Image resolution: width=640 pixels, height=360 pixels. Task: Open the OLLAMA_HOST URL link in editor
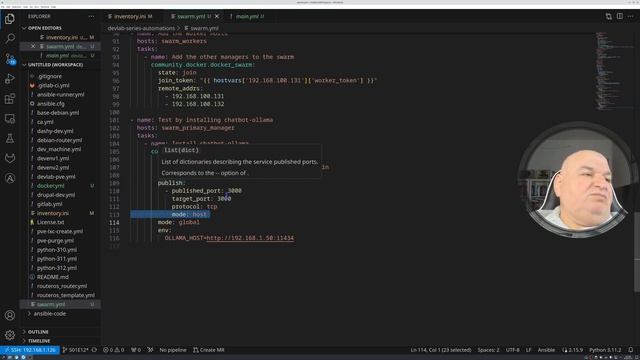(250, 238)
